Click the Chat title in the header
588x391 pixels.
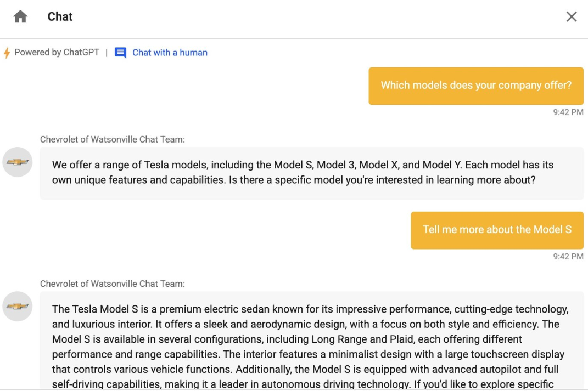tap(60, 16)
